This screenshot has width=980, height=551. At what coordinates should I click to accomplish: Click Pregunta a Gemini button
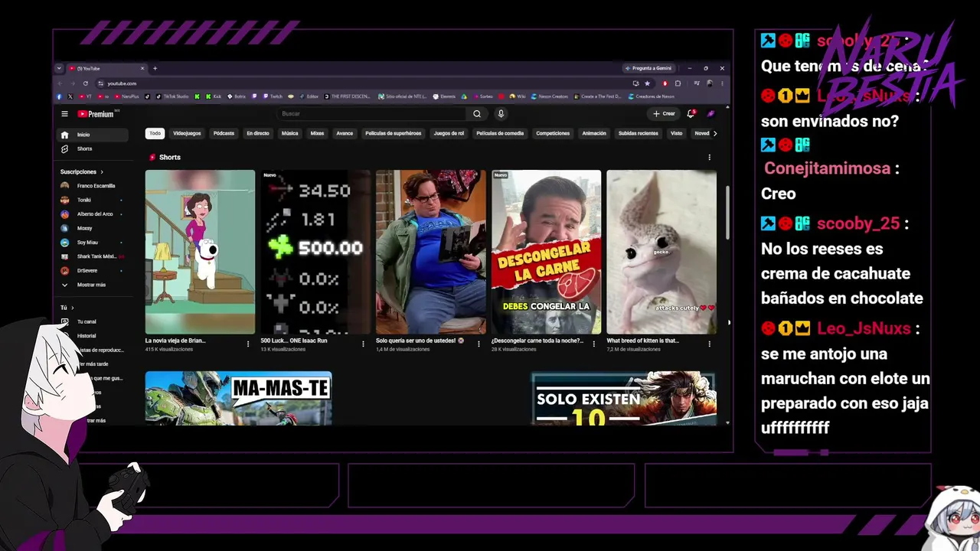click(x=648, y=68)
